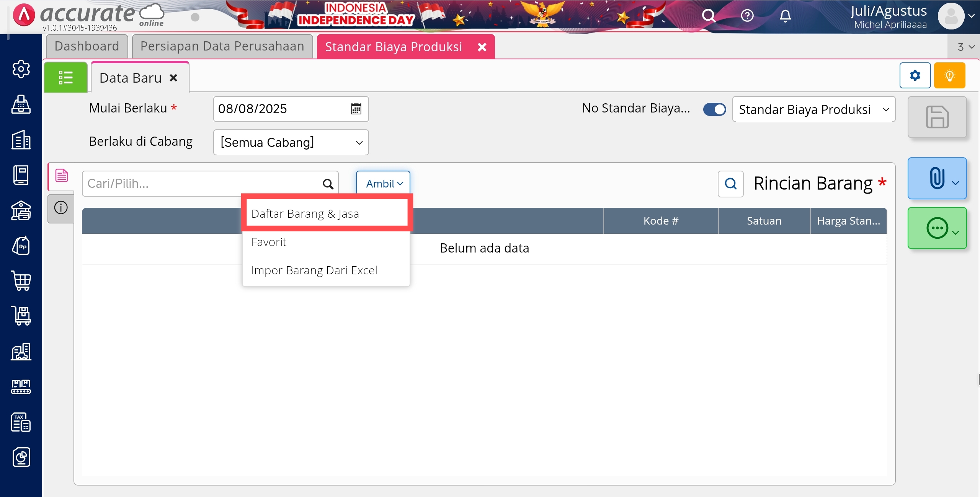The width and height of the screenshot is (980, 497).
Task: Click the green more-options circle button
Action: [937, 228]
